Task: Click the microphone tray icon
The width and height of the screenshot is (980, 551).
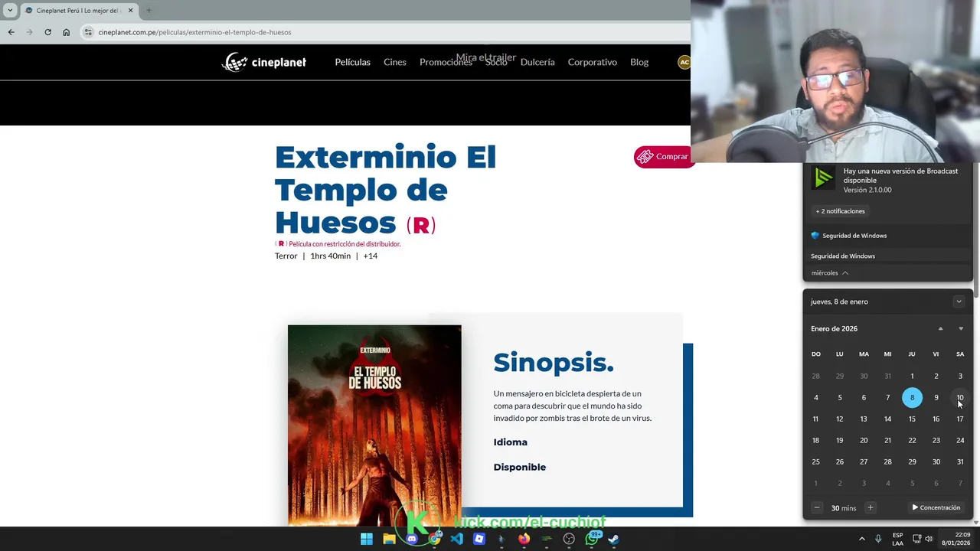Action: [878, 539]
